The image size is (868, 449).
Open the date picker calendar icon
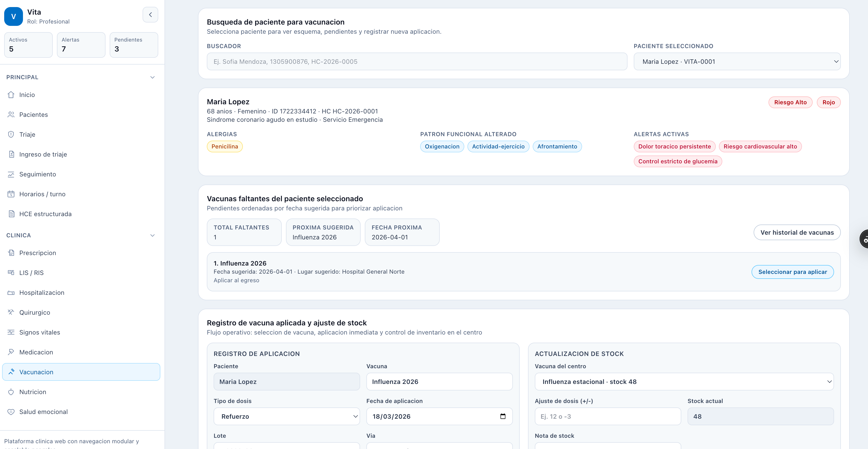pos(503,417)
